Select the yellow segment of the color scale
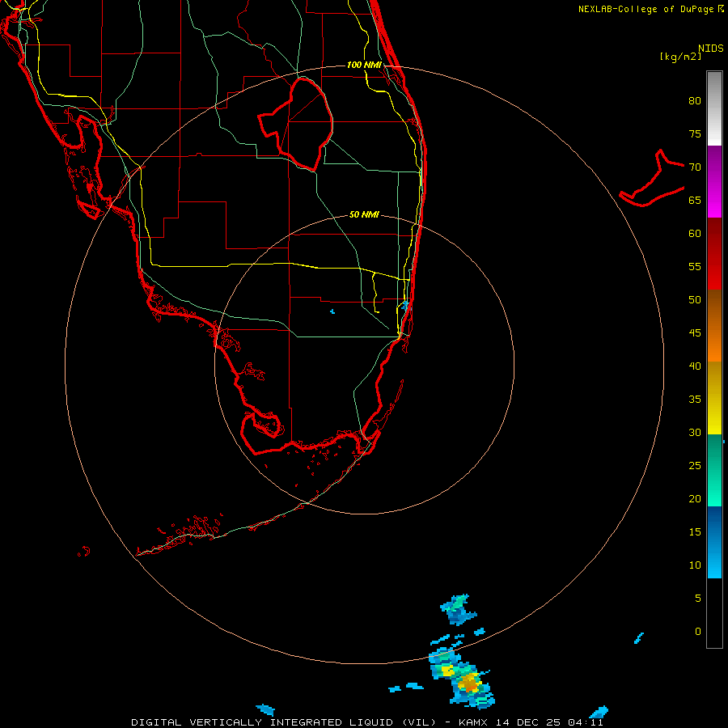Image resolution: width=728 pixels, height=728 pixels. (714, 398)
